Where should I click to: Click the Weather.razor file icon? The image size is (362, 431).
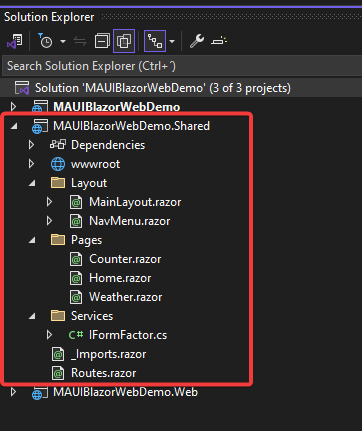[x=76, y=297]
